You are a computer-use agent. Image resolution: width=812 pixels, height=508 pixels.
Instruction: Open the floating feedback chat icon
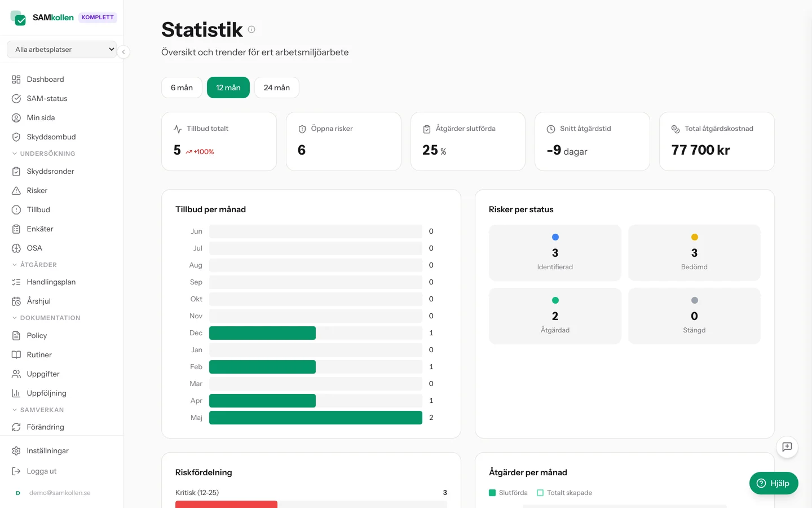787,447
